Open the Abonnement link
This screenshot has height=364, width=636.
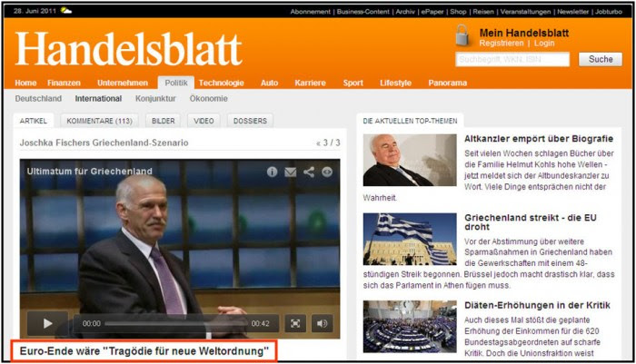click(311, 12)
